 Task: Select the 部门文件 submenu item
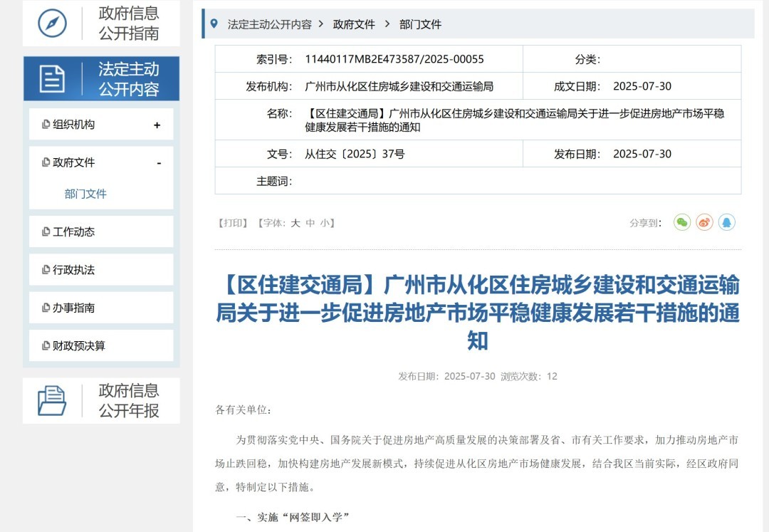85,194
